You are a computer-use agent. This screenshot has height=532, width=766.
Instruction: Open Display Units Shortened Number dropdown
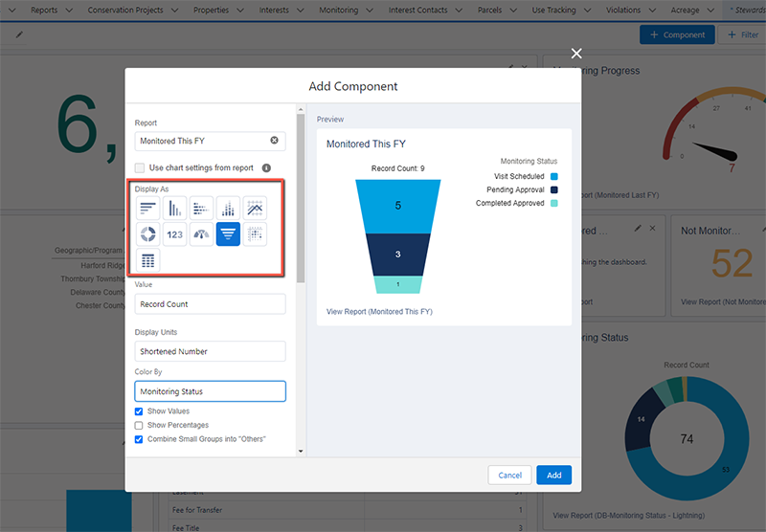coord(210,351)
